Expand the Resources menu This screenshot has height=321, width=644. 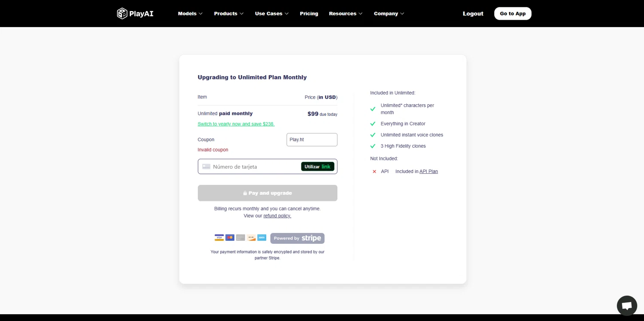(x=346, y=14)
